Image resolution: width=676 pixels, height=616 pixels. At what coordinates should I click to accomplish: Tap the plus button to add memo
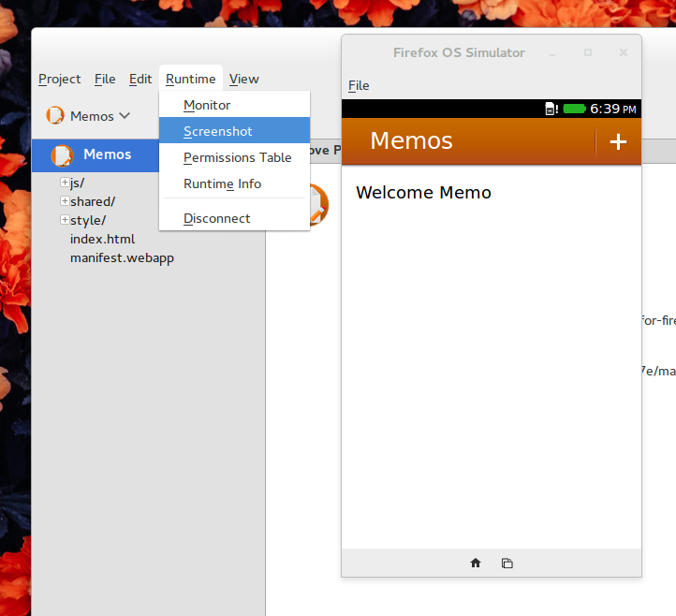[x=618, y=141]
